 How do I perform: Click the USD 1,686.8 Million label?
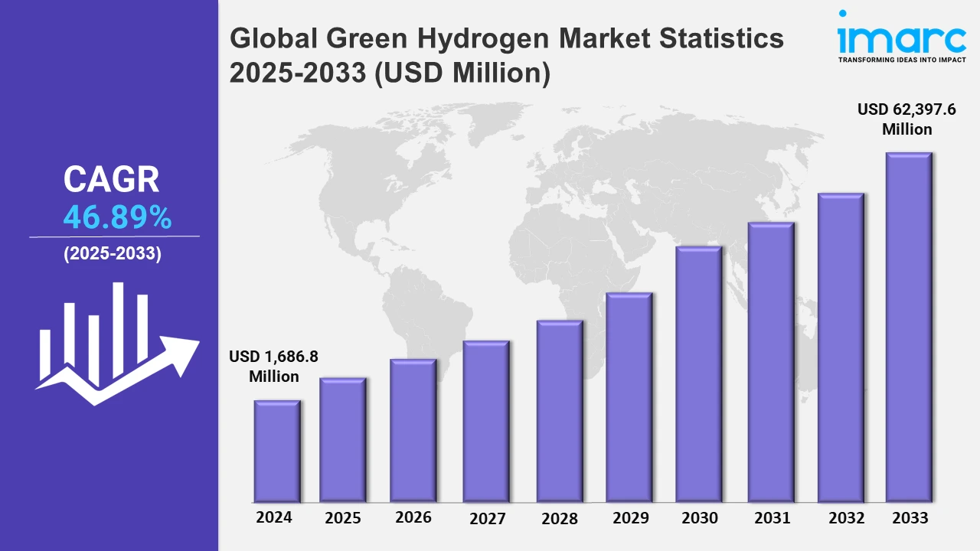[274, 367]
